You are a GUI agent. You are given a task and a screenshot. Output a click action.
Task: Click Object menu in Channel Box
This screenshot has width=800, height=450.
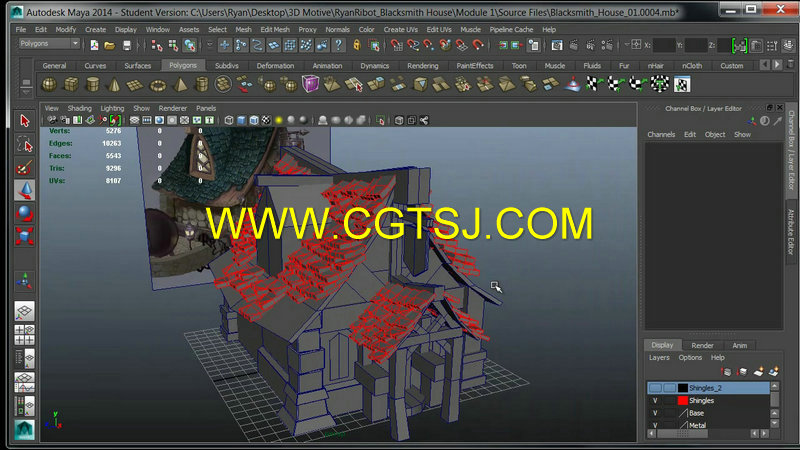[715, 135]
